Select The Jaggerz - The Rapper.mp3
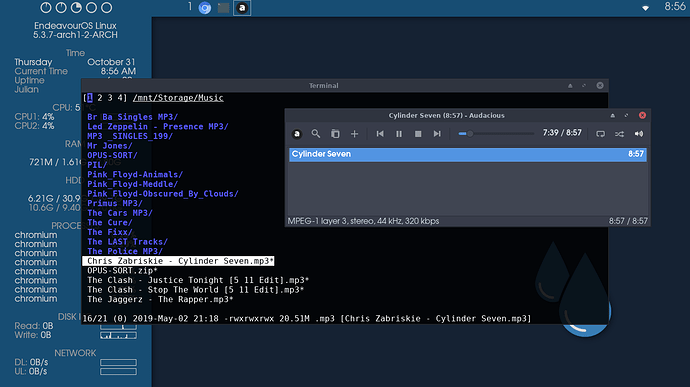The height and width of the screenshot is (387, 690). pos(160,299)
